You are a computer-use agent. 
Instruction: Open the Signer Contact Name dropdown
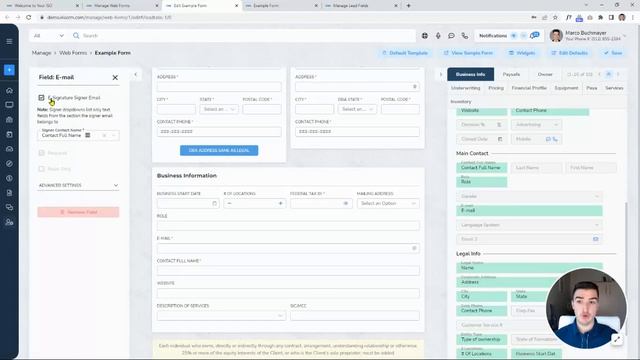pyautogui.click(x=78, y=135)
